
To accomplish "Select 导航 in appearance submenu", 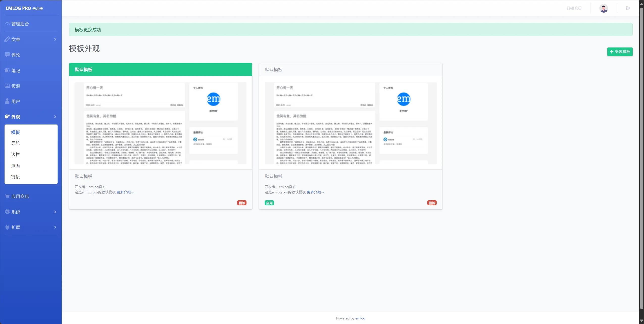I will (15, 143).
